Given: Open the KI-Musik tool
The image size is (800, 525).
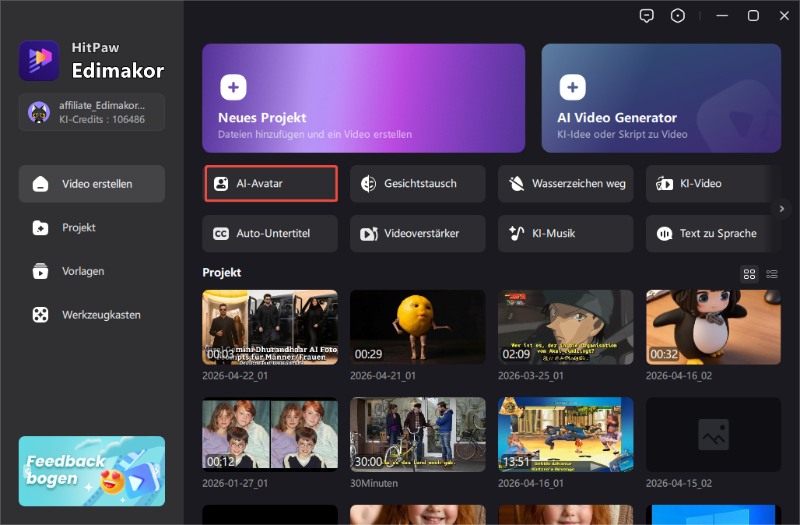Looking at the screenshot, I should click(566, 234).
